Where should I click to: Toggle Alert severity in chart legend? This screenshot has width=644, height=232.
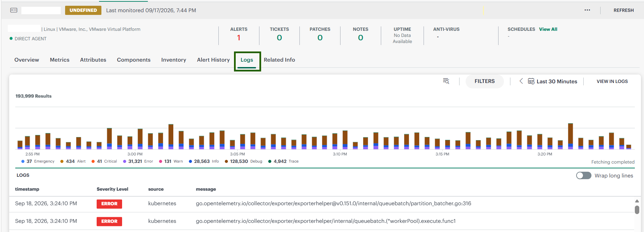point(73,161)
